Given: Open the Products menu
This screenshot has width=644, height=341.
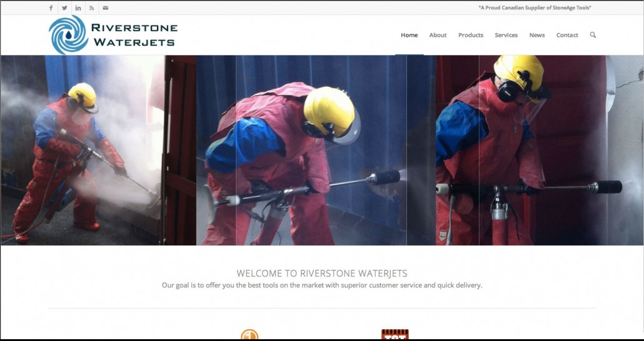Looking at the screenshot, I should click(x=471, y=35).
